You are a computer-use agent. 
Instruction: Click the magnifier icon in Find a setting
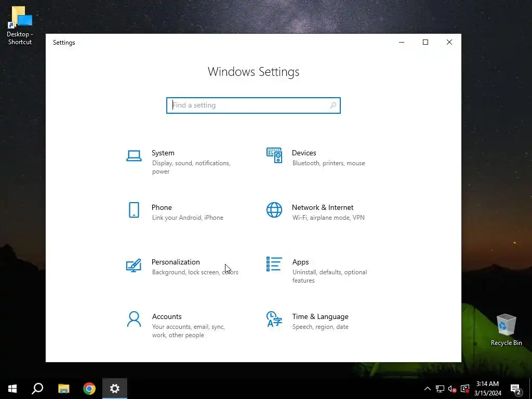pyautogui.click(x=333, y=105)
